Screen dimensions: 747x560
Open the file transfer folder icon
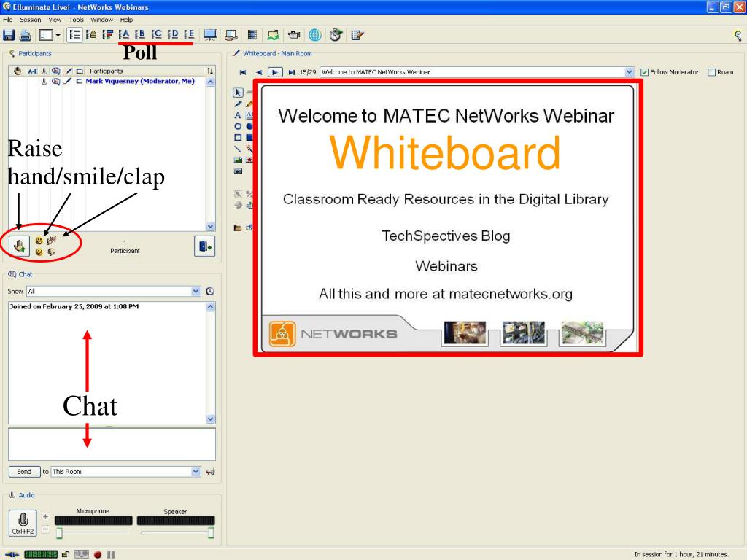pyautogui.click(x=273, y=35)
